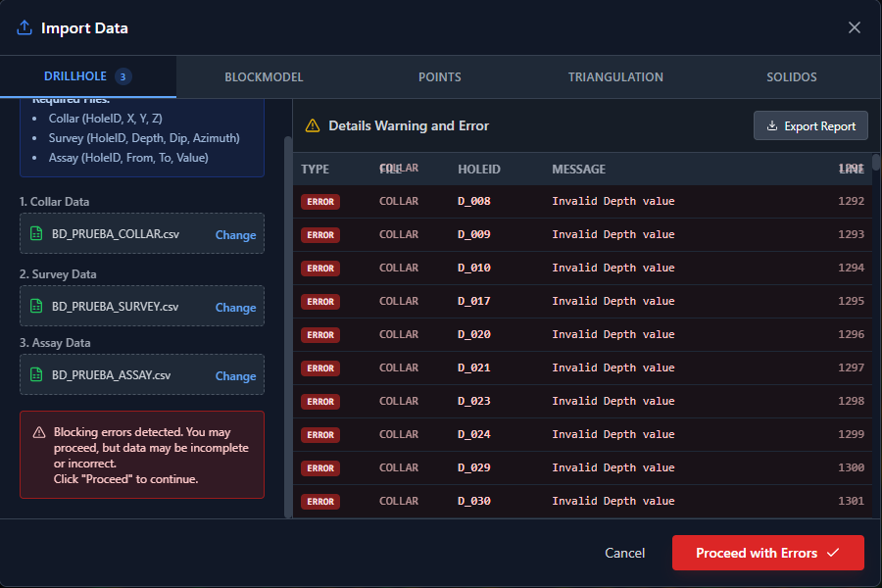Change the Collar Data file
This screenshot has height=588, width=882.
coord(235,235)
